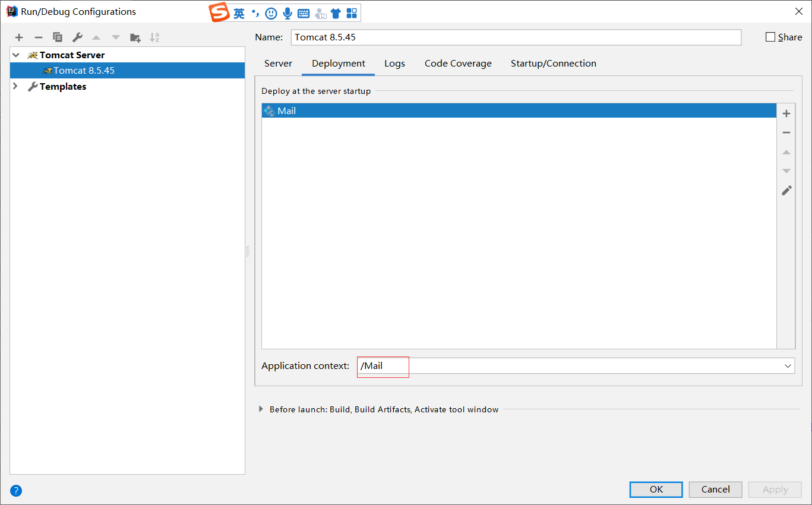The width and height of the screenshot is (812, 505).
Task: Close the Run/Debug Configurations dialog
Action: click(799, 11)
